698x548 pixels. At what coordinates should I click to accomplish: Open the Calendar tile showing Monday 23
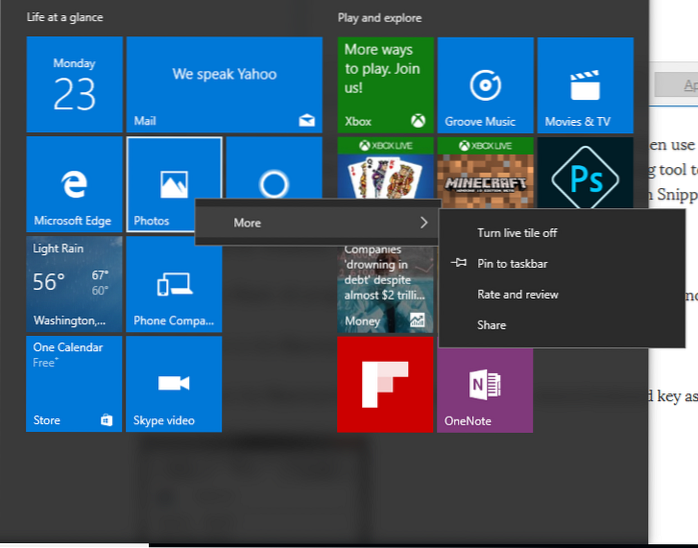tap(74, 85)
